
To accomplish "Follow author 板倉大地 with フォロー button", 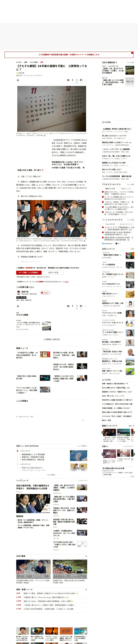I will (x=45, y=293).
